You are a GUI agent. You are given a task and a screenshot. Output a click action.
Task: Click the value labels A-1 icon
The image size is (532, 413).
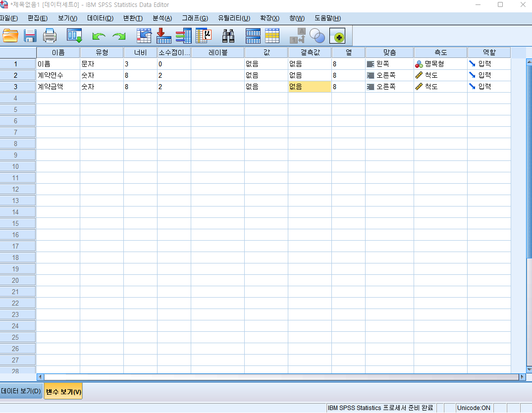click(298, 36)
